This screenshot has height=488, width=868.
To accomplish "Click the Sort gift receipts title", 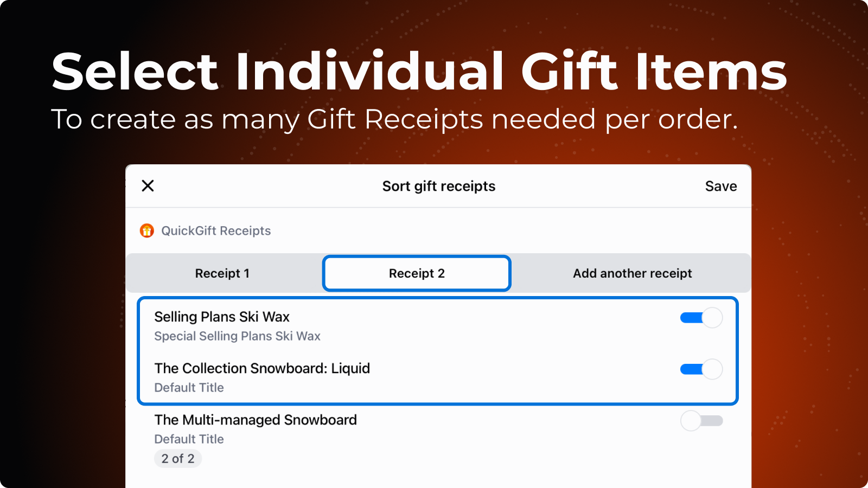I will 438,186.
